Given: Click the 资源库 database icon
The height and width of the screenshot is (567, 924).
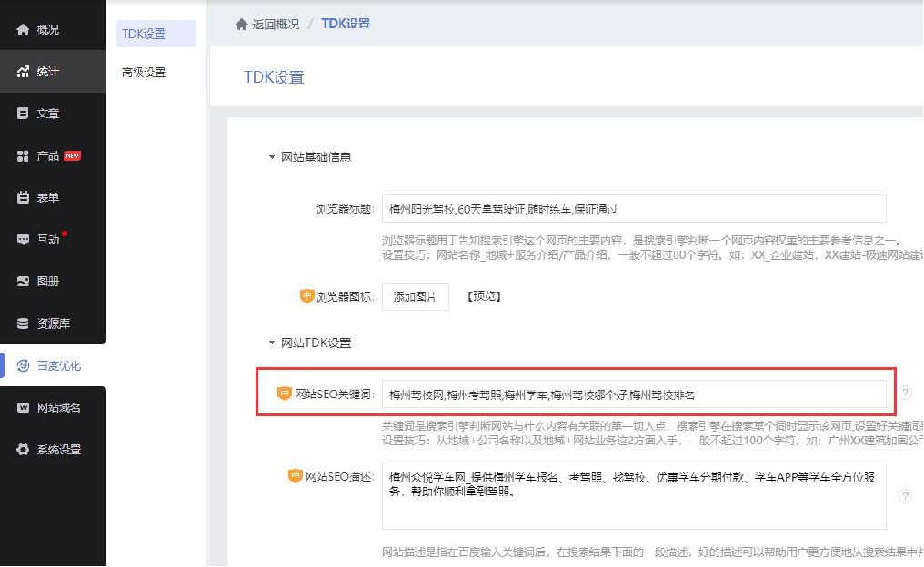Looking at the screenshot, I should (x=23, y=323).
